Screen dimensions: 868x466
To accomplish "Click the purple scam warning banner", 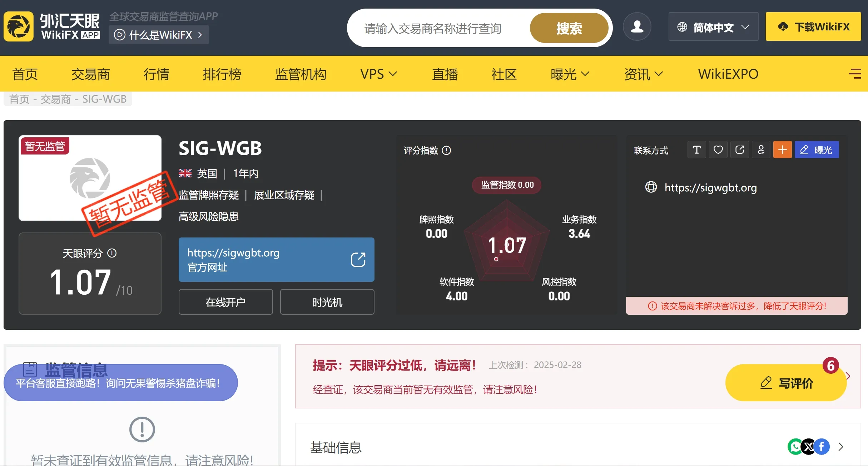I will 120,383.
